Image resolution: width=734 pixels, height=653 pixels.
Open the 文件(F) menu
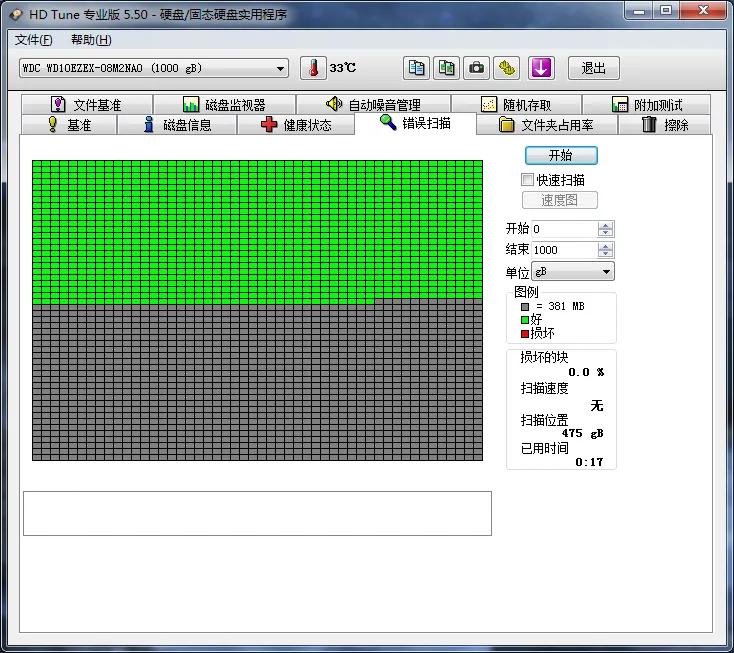click(x=33, y=40)
